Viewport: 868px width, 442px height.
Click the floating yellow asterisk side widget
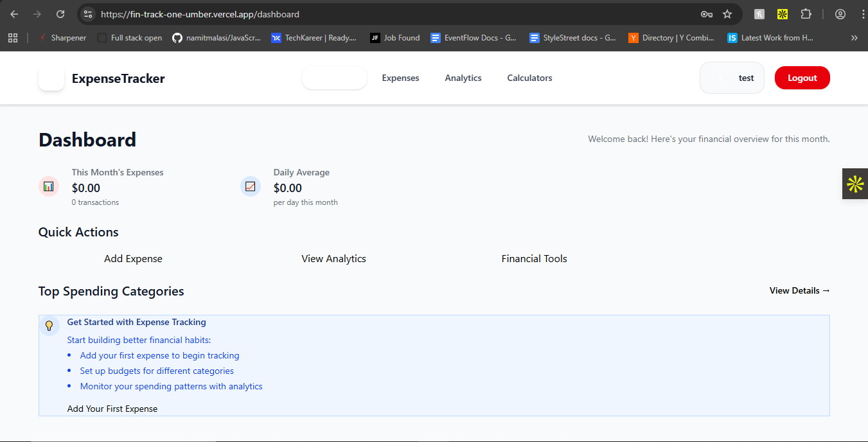[855, 184]
